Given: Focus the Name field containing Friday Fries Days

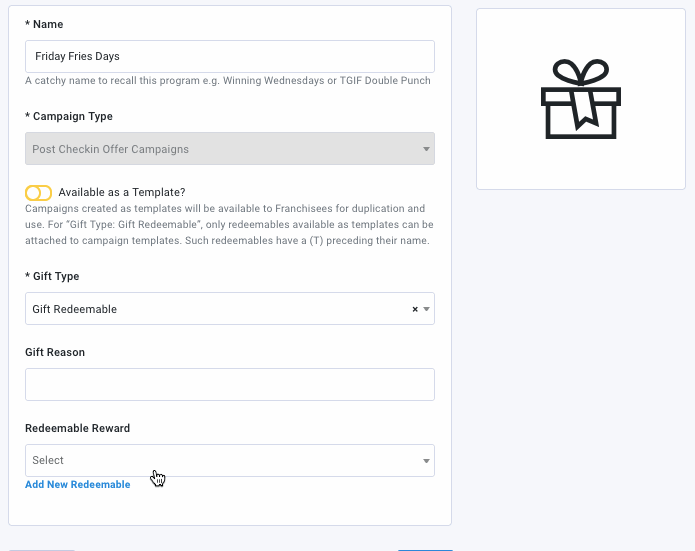Looking at the screenshot, I should 230,56.
